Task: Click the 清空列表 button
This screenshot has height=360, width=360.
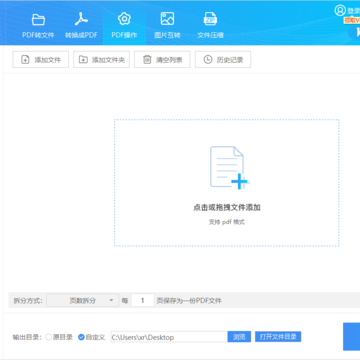Action: (x=162, y=60)
